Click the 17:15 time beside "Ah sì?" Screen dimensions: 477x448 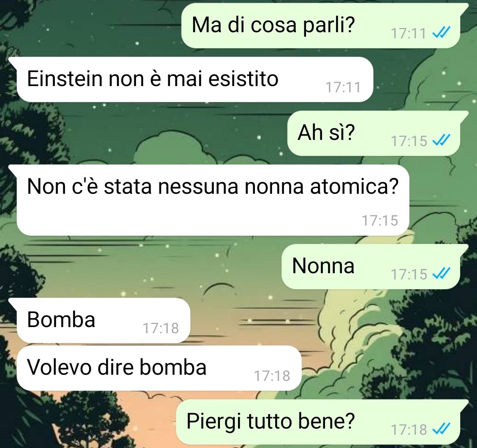point(409,141)
